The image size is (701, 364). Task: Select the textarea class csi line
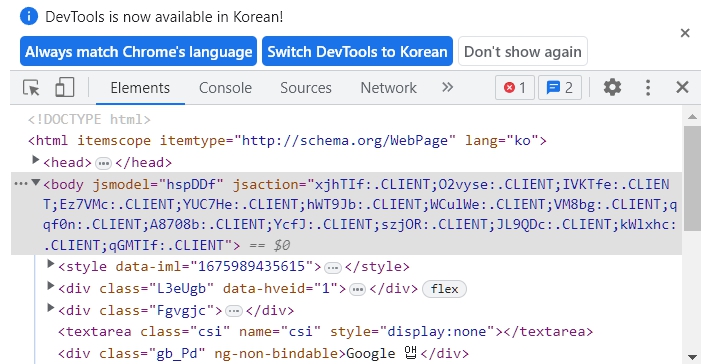click(x=325, y=331)
